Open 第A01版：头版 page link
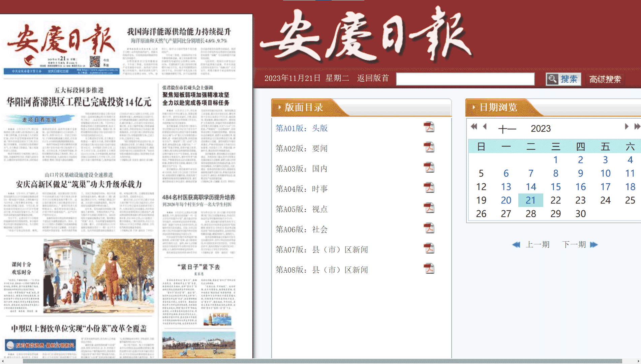Image resolution: width=641 pixels, height=364 pixels. tap(302, 128)
